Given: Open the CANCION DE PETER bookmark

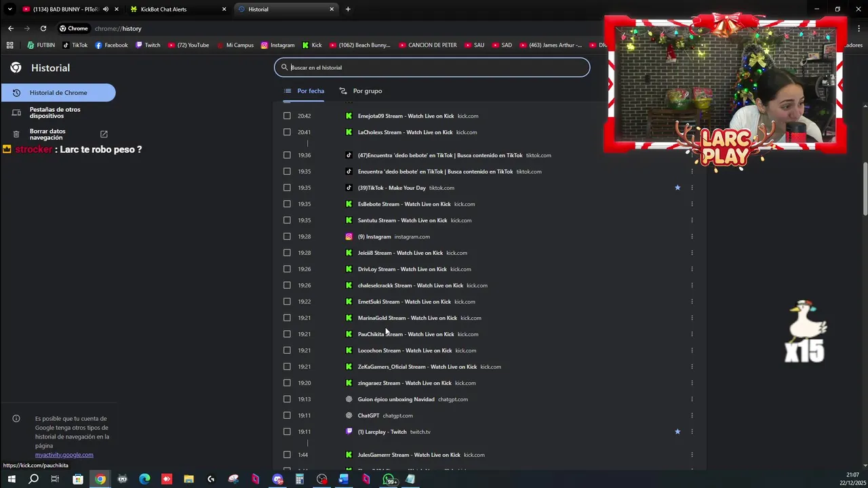Looking at the screenshot, I should (427, 45).
